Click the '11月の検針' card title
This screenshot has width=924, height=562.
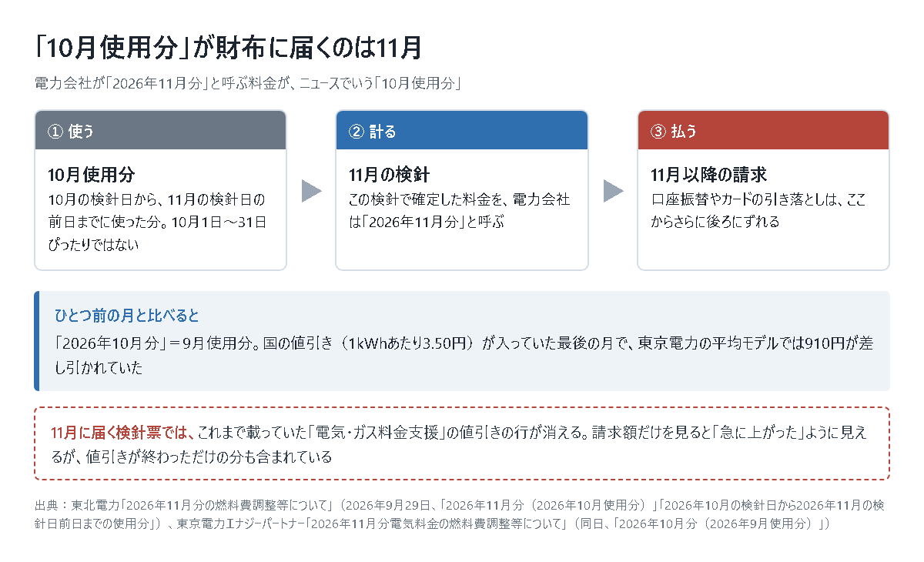tap(389, 176)
